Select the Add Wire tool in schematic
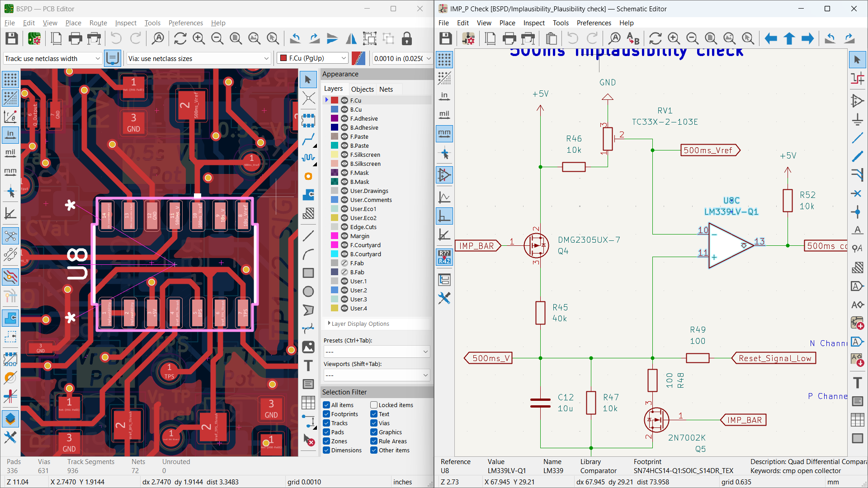 (x=858, y=138)
